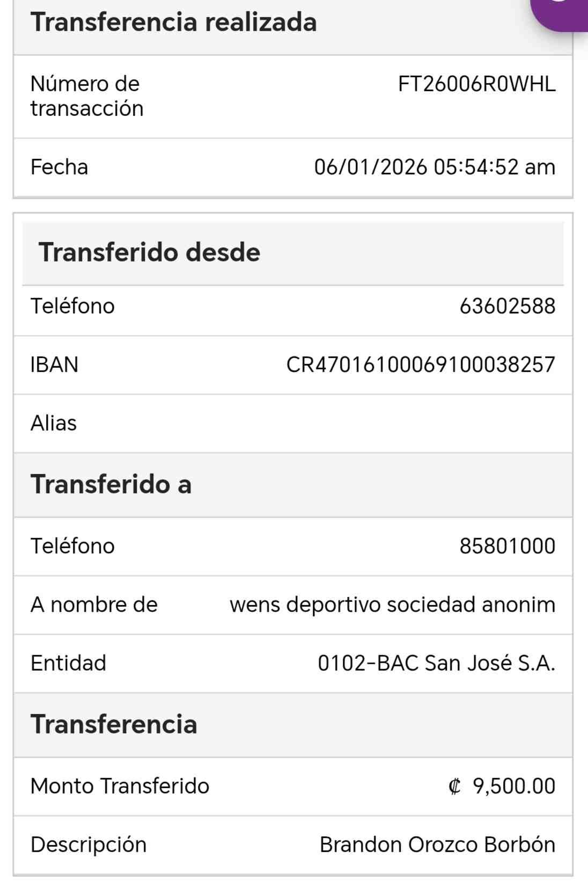
Task: Click the Monto Transferido label
Action: 120,786
